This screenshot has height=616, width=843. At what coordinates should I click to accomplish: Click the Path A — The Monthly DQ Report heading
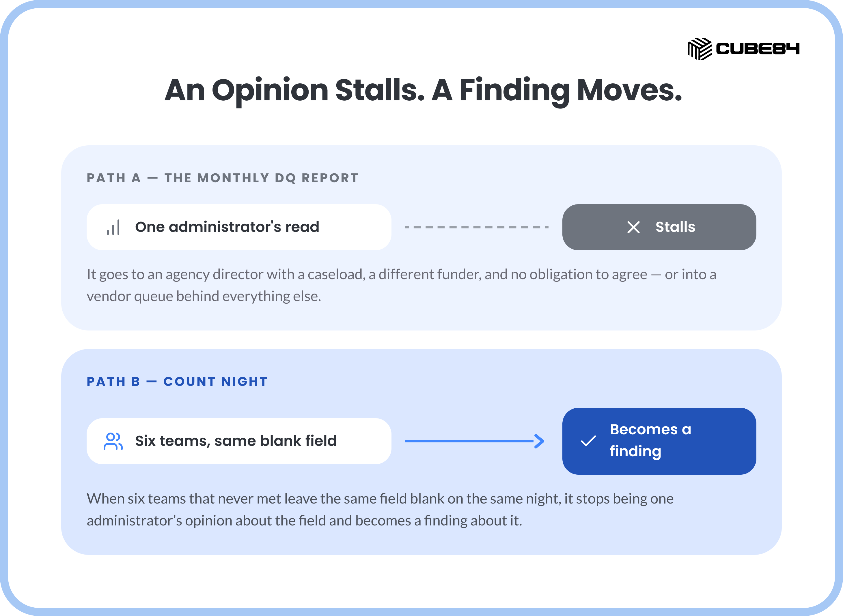(222, 178)
